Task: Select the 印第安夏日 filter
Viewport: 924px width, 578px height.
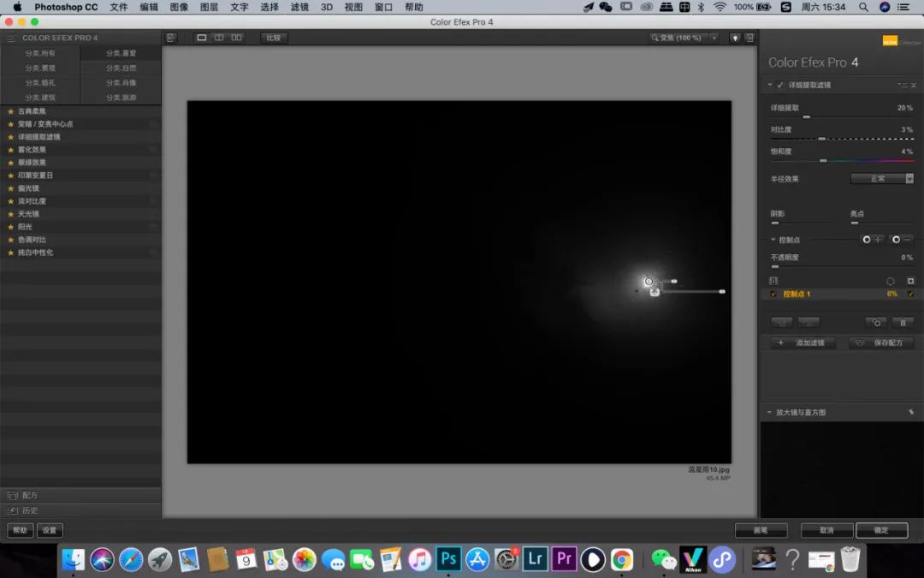Action: click(35, 176)
